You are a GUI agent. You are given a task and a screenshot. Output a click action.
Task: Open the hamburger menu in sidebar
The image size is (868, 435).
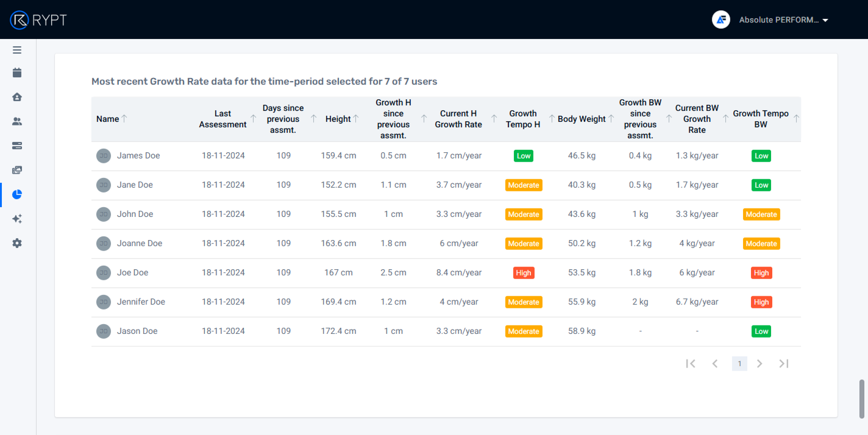click(x=17, y=50)
